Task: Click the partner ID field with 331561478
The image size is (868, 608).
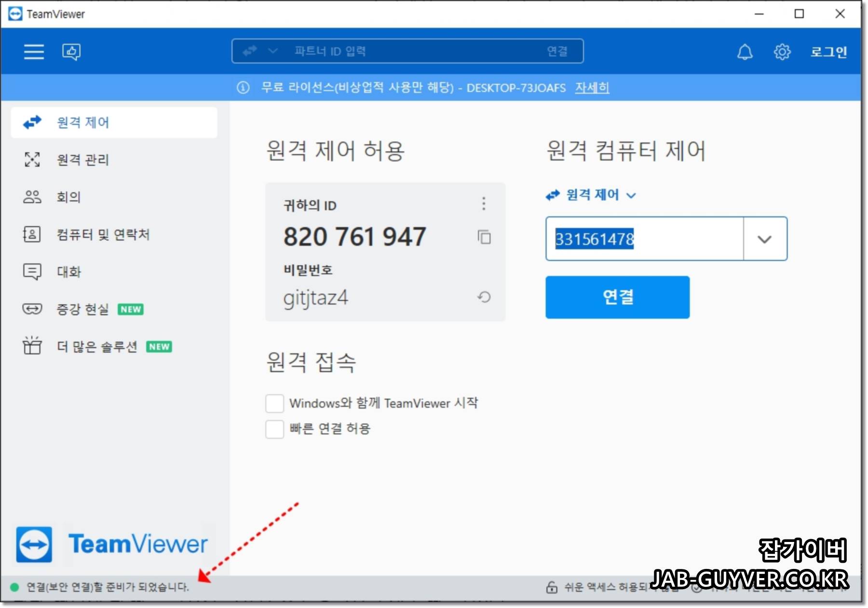Action: coord(645,239)
